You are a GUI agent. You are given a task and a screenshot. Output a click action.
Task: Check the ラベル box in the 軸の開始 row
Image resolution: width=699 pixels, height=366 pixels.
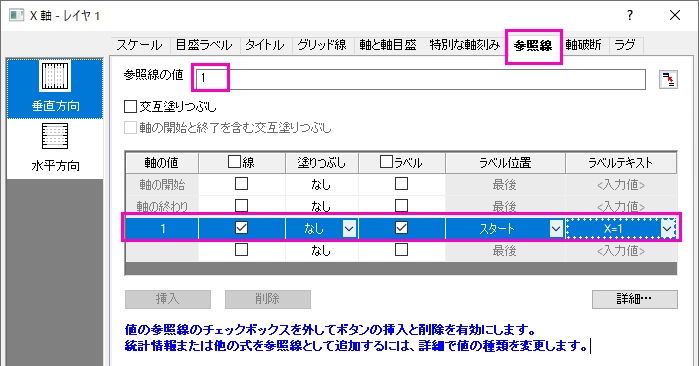click(401, 183)
